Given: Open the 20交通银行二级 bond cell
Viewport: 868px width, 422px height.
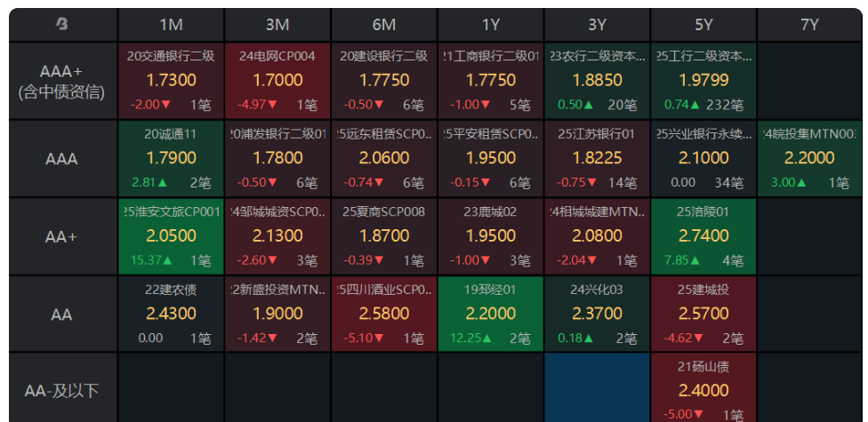Looking at the screenshot, I should coord(171,81).
